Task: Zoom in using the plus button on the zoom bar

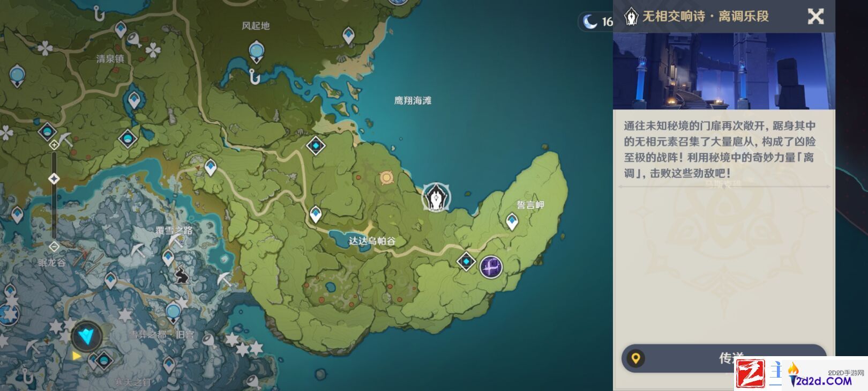Action: [x=54, y=145]
